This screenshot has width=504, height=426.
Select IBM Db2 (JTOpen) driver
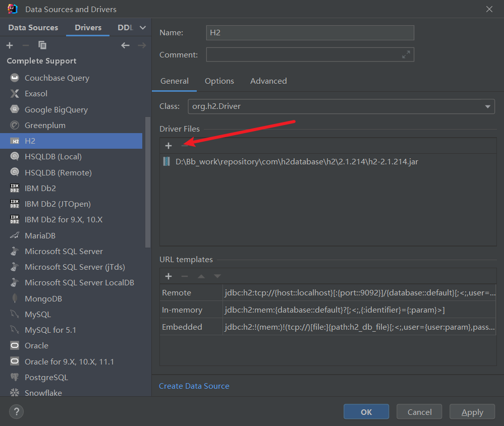click(71, 204)
